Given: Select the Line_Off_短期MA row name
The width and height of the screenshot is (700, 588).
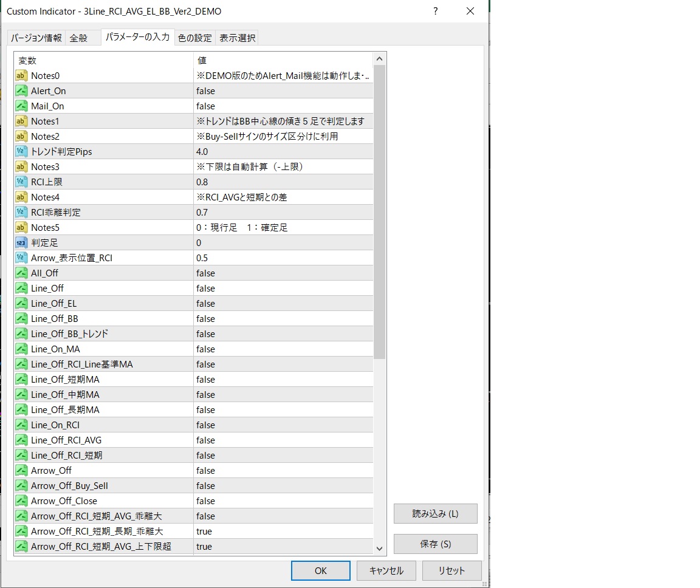Looking at the screenshot, I should tap(65, 379).
